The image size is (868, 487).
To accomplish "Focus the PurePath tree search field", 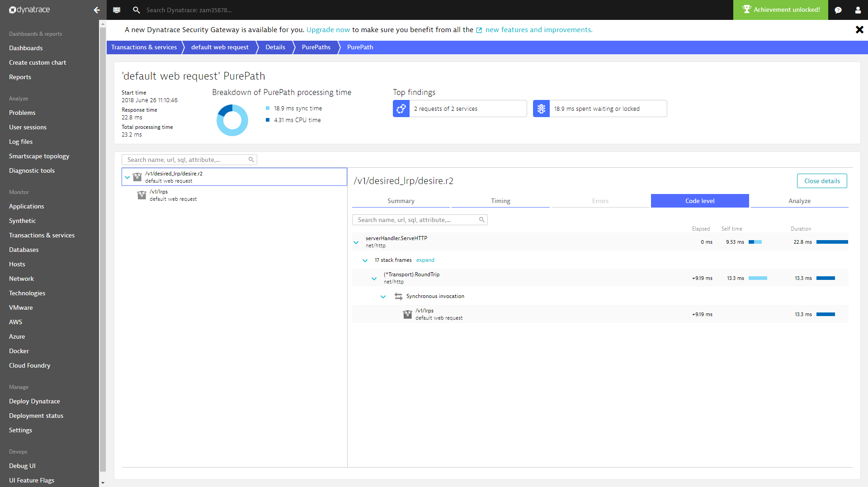I will click(x=189, y=160).
